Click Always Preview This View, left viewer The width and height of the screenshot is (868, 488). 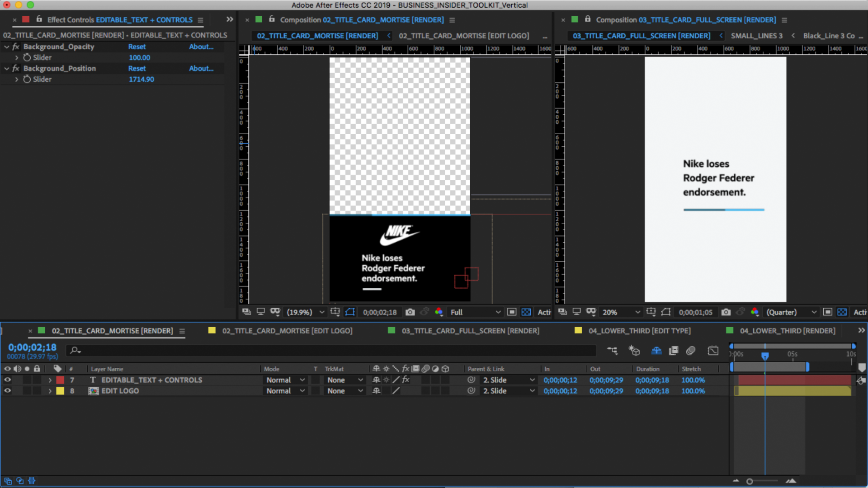tap(246, 312)
